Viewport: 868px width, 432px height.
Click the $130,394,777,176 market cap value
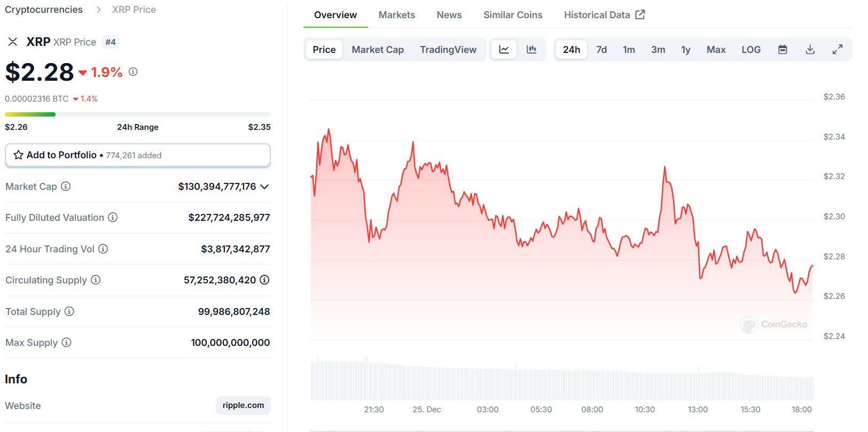coord(217,187)
